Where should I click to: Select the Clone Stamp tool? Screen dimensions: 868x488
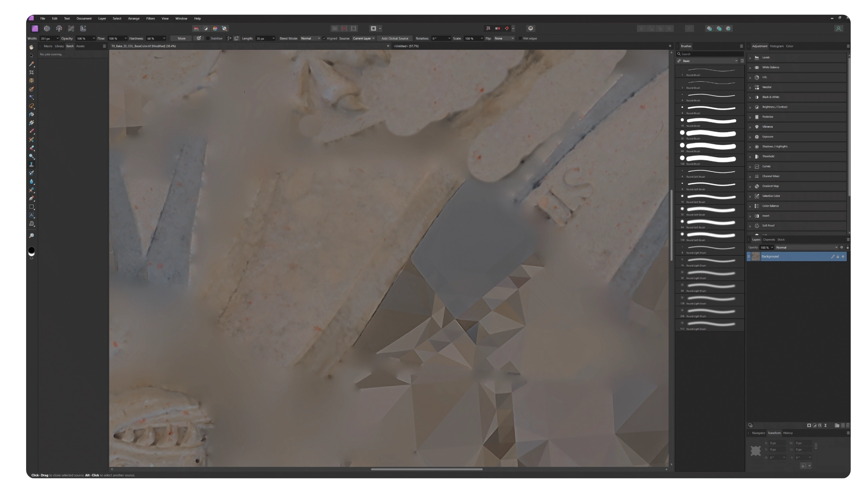[32, 165]
